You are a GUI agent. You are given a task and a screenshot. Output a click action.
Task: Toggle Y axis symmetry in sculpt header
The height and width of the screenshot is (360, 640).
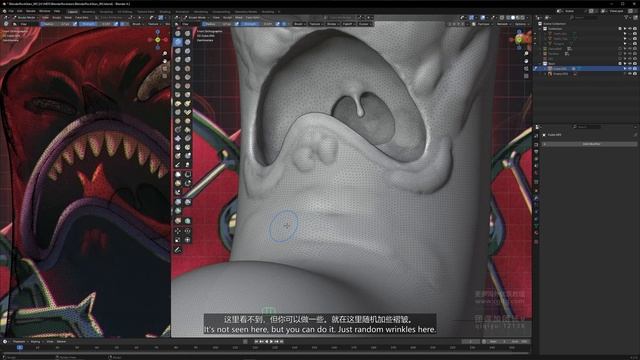pyautogui.click(x=459, y=24)
